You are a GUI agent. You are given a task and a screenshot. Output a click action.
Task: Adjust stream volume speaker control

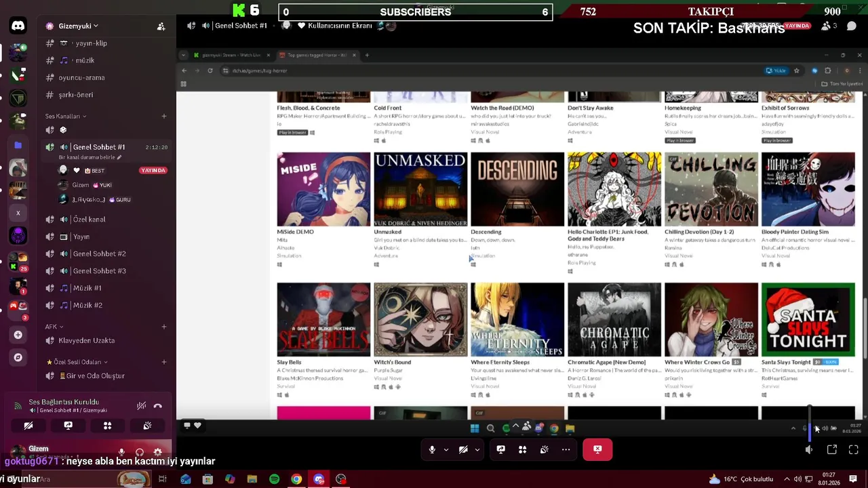[810, 449]
